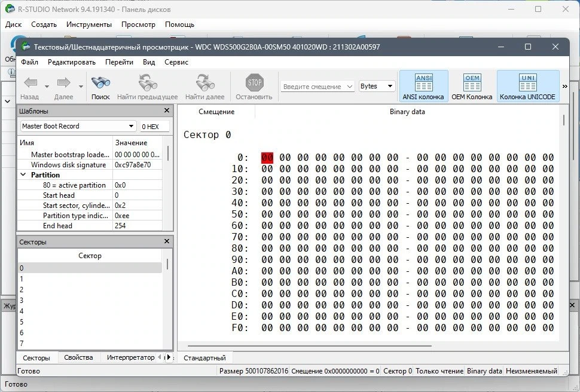Open dropdown arrow next to Назад

pos(47,87)
